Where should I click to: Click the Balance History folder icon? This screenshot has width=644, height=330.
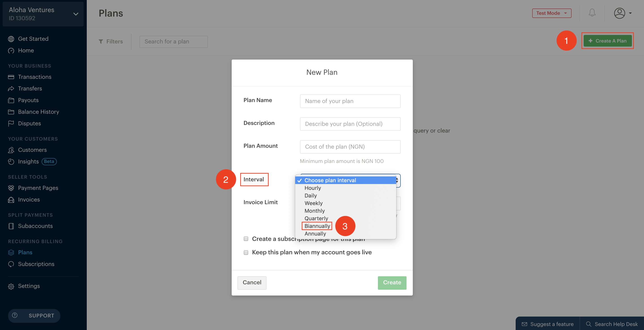11,112
